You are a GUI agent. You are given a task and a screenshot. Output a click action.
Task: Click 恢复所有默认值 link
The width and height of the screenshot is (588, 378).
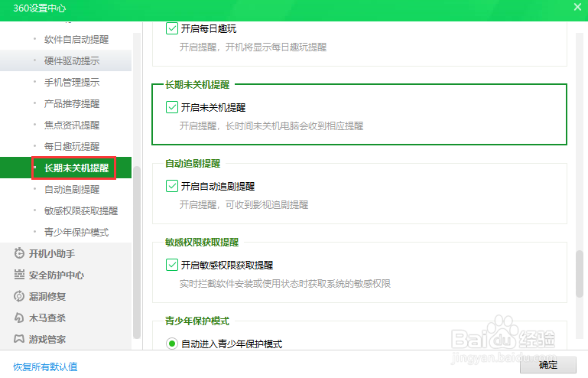click(45, 367)
